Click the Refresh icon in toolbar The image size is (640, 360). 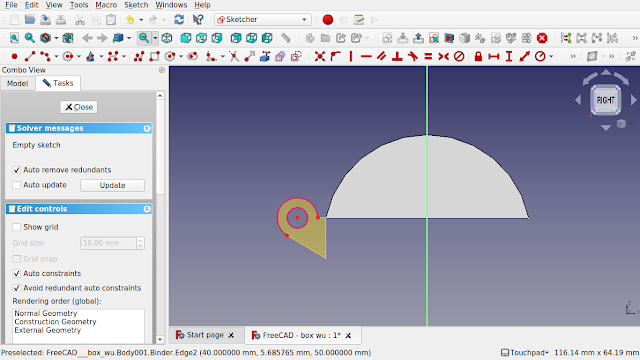click(179, 20)
